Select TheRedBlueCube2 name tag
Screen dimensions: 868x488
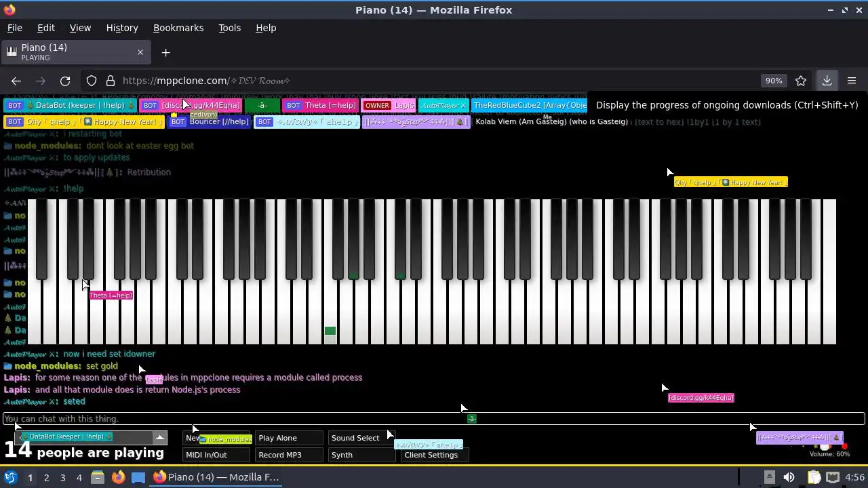point(529,105)
